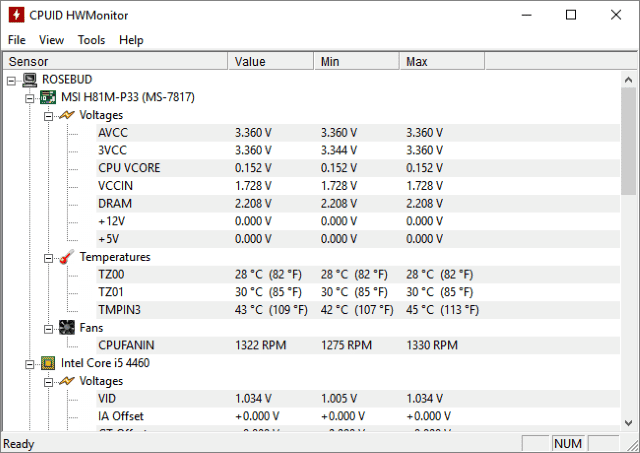Collapse the Intel Core i5 4460 node
The width and height of the screenshot is (640, 453).
pyautogui.click(x=30, y=363)
